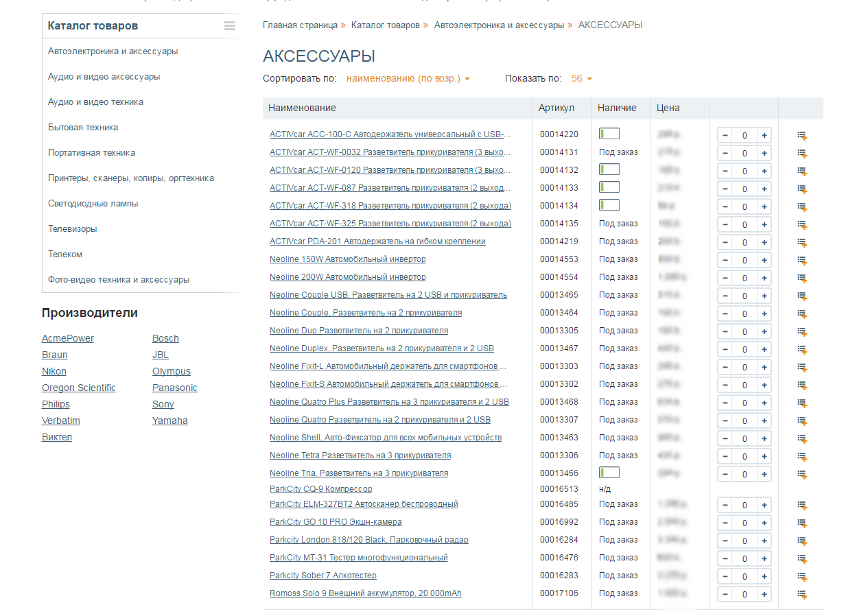Decrease quantity for Romoss Solo 9
Image resolution: width=868 pixels, height=616 pixels.
pos(725,594)
